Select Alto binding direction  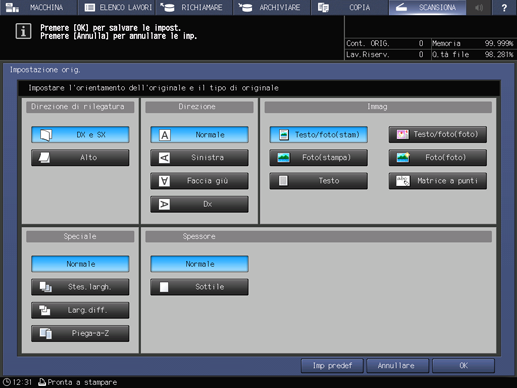click(80, 157)
